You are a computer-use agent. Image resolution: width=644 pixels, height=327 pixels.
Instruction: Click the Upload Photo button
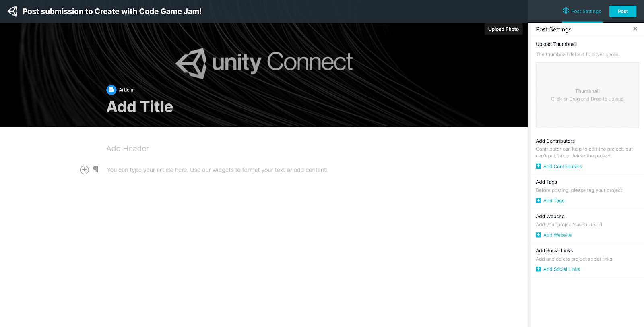(503, 29)
